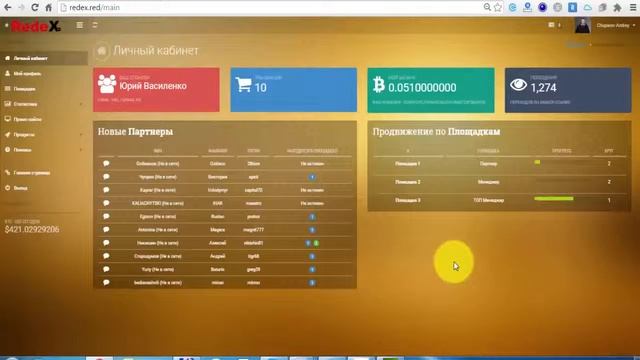640x360 pixels.
Task: Click ТОП Менеджер cell
Action: tap(488, 200)
